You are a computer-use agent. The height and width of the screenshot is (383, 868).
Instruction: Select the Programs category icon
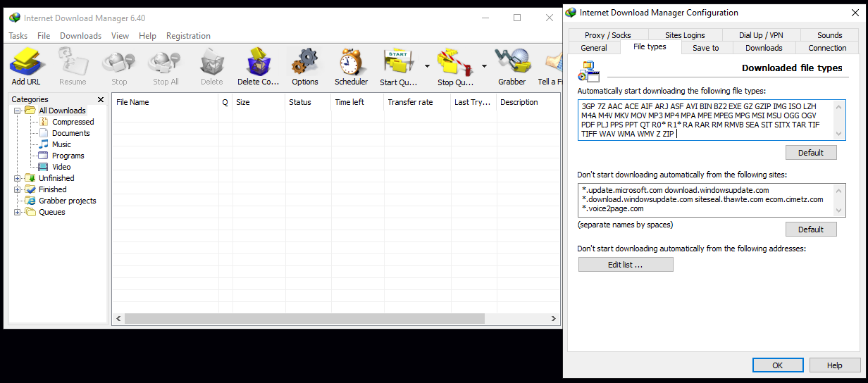44,156
